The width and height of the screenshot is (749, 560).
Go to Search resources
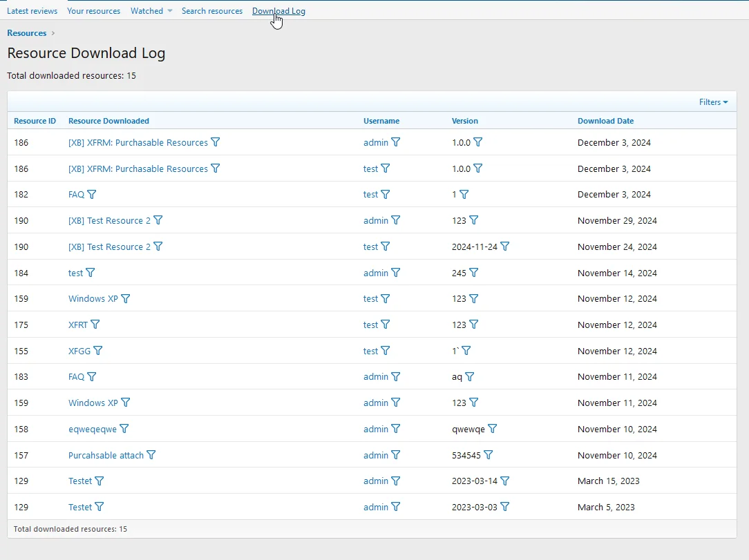click(x=212, y=10)
